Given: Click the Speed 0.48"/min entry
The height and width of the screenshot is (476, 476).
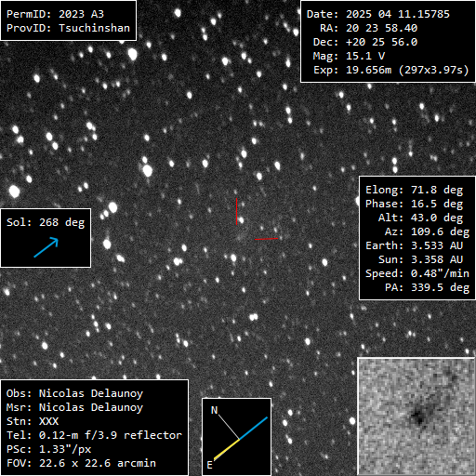Looking at the screenshot, I should (417, 273).
